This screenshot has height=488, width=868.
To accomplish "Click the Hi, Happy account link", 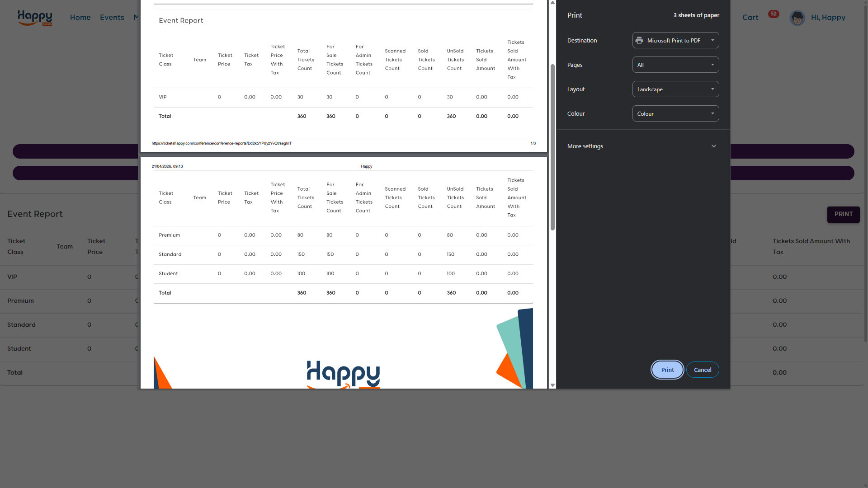I will click(x=828, y=17).
